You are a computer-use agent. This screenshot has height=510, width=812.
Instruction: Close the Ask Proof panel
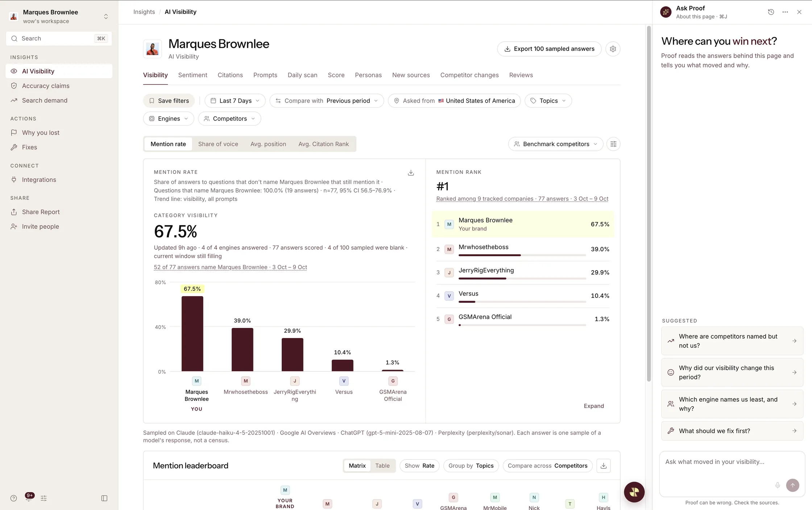(799, 12)
